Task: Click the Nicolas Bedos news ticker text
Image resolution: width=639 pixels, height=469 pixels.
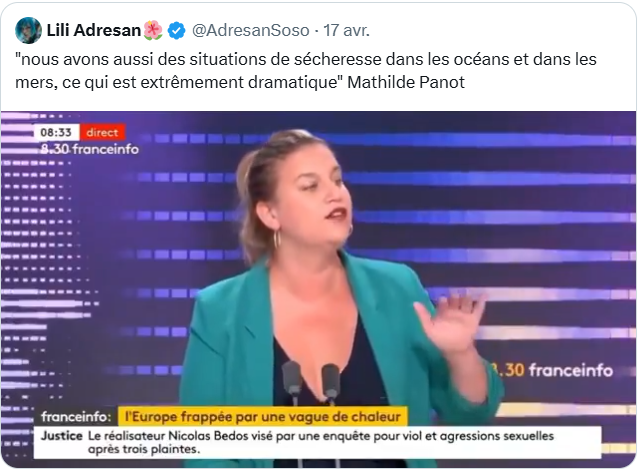Action: coord(321,443)
